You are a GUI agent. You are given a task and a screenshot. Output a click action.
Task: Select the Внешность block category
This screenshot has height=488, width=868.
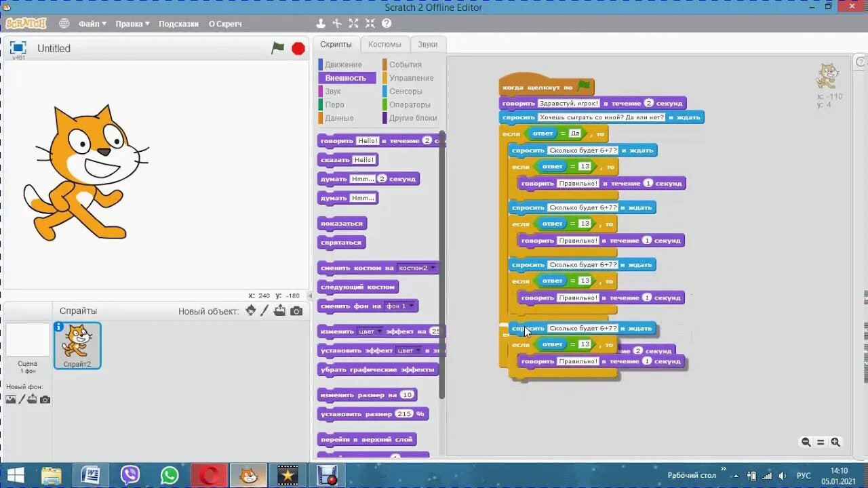tap(347, 78)
